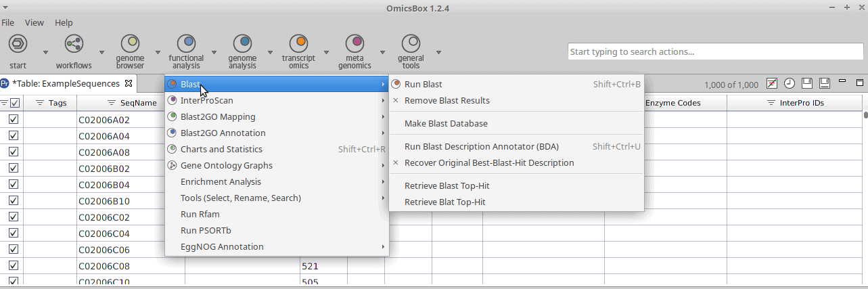Viewport: 868px width, 289px height.
Task: Open the genome browser toolbar icon
Action: tap(130, 44)
